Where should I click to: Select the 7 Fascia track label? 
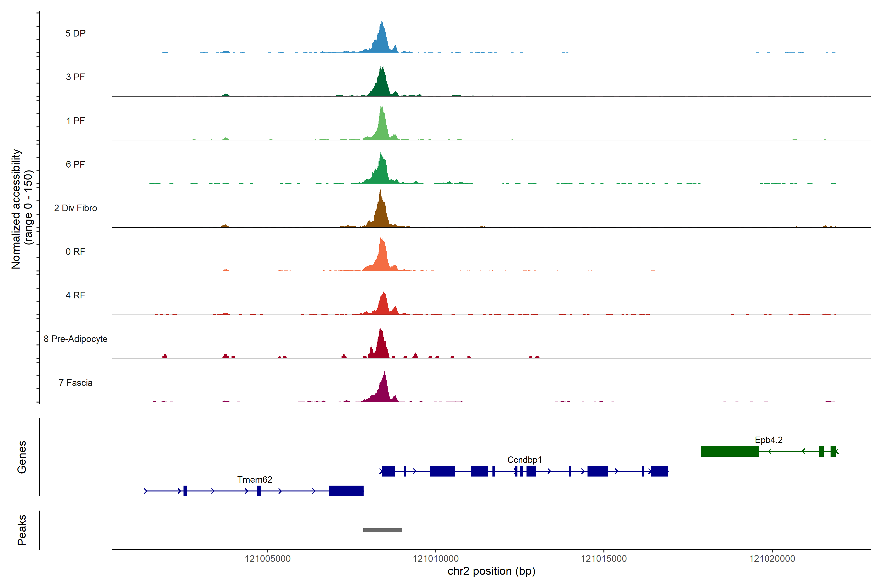(x=75, y=383)
